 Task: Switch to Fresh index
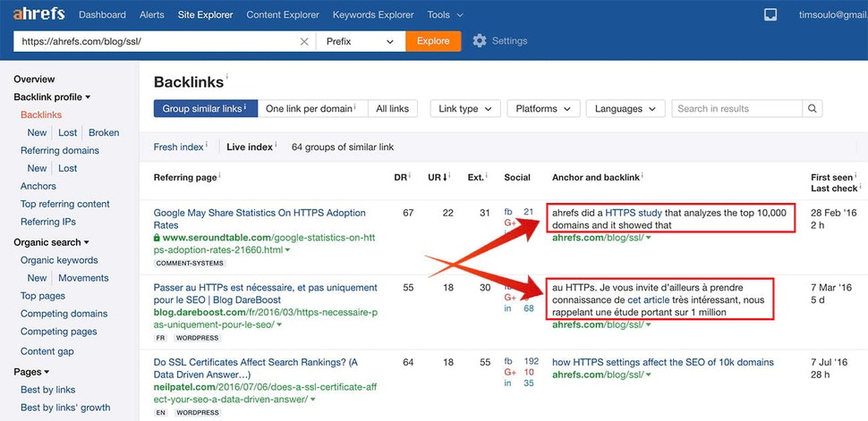(178, 147)
